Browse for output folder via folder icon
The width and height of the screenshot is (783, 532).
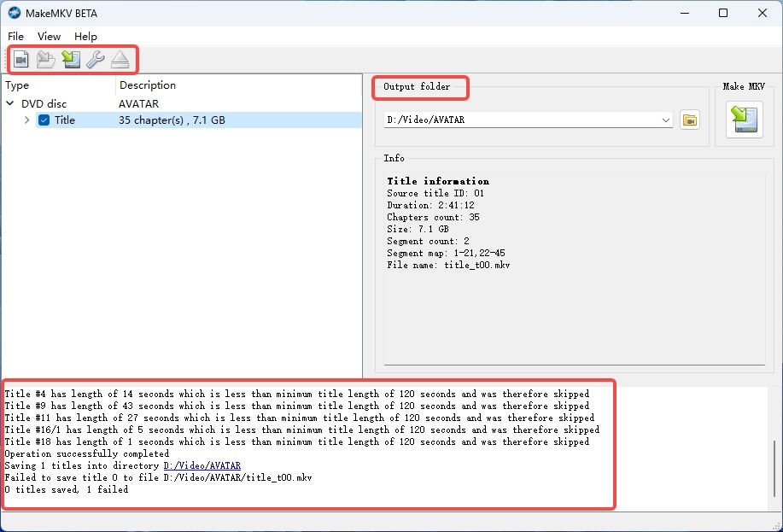[x=689, y=120]
